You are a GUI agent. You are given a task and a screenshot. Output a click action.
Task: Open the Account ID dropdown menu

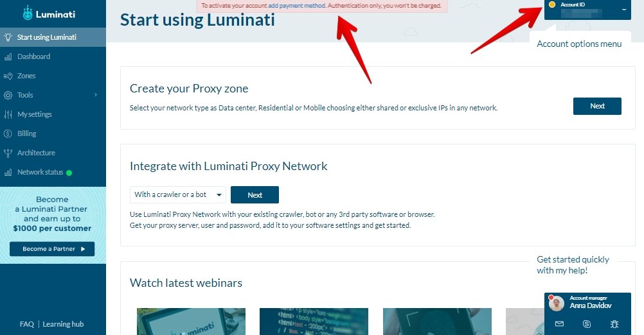(x=624, y=10)
